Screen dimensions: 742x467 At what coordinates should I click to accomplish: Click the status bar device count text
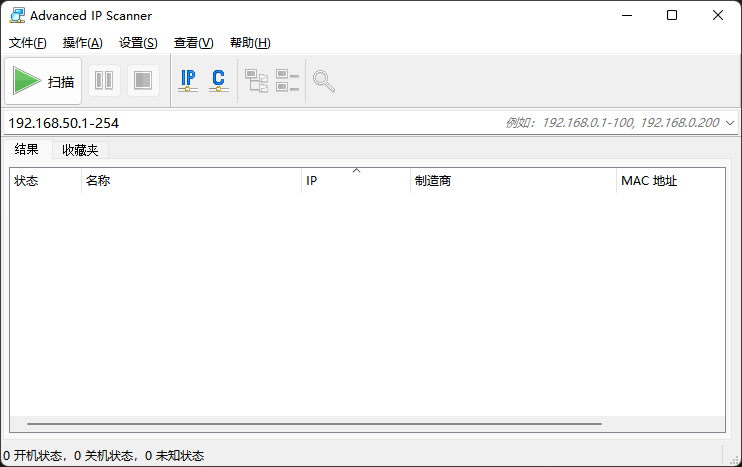(x=104, y=456)
